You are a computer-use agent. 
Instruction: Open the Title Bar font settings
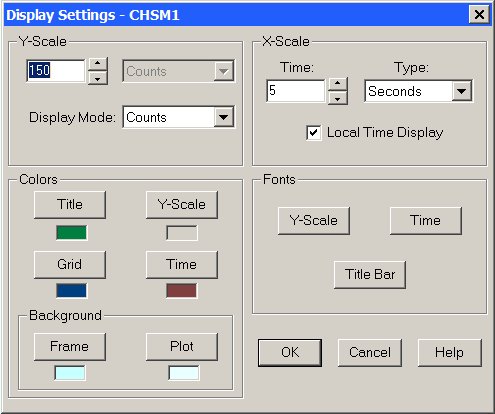tap(370, 274)
